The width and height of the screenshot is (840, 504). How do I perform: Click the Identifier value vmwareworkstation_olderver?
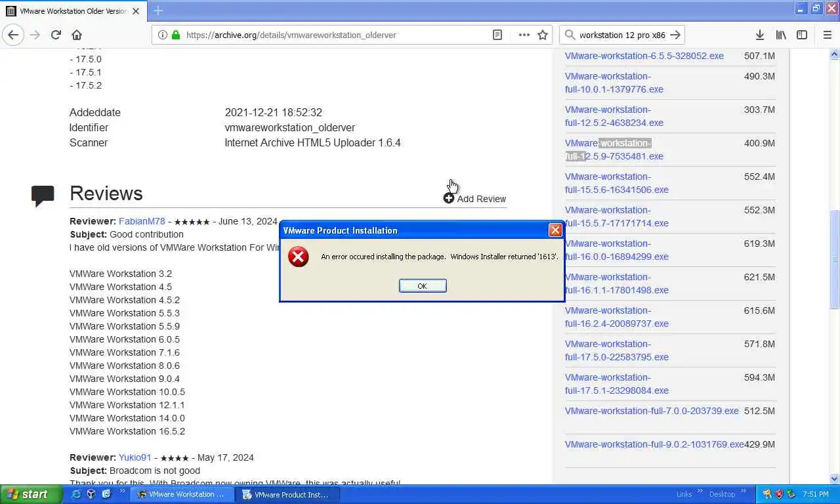[289, 127]
